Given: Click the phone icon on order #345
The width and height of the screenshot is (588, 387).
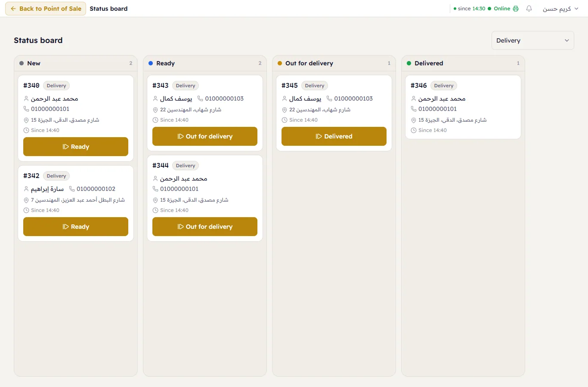Looking at the screenshot, I should tap(329, 98).
